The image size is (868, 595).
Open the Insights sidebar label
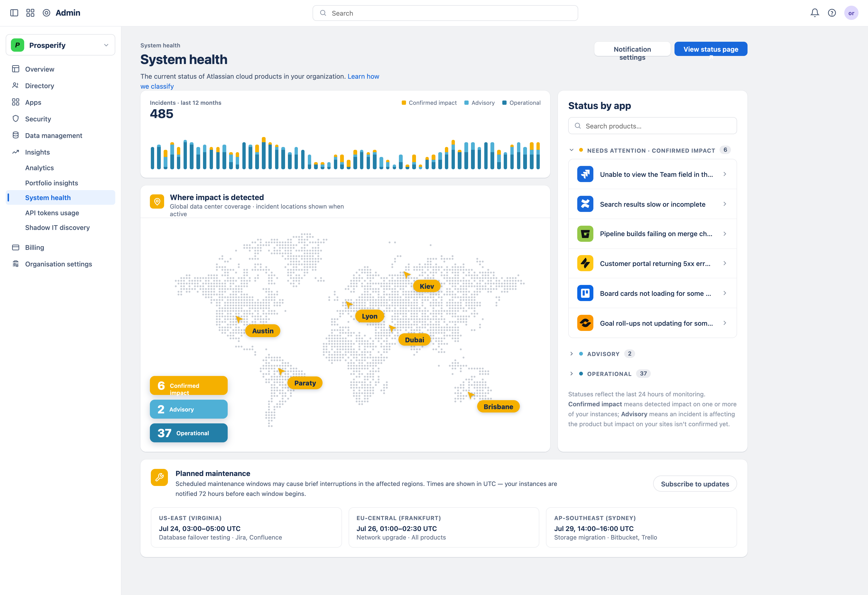click(37, 152)
